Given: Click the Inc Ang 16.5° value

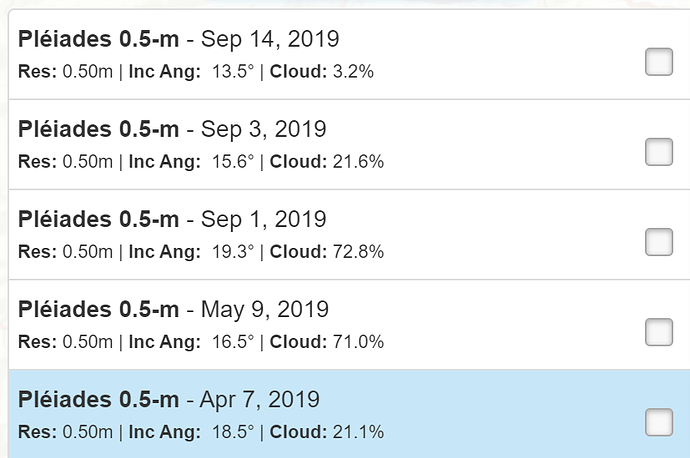Looking at the screenshot, I should [233, 342].
